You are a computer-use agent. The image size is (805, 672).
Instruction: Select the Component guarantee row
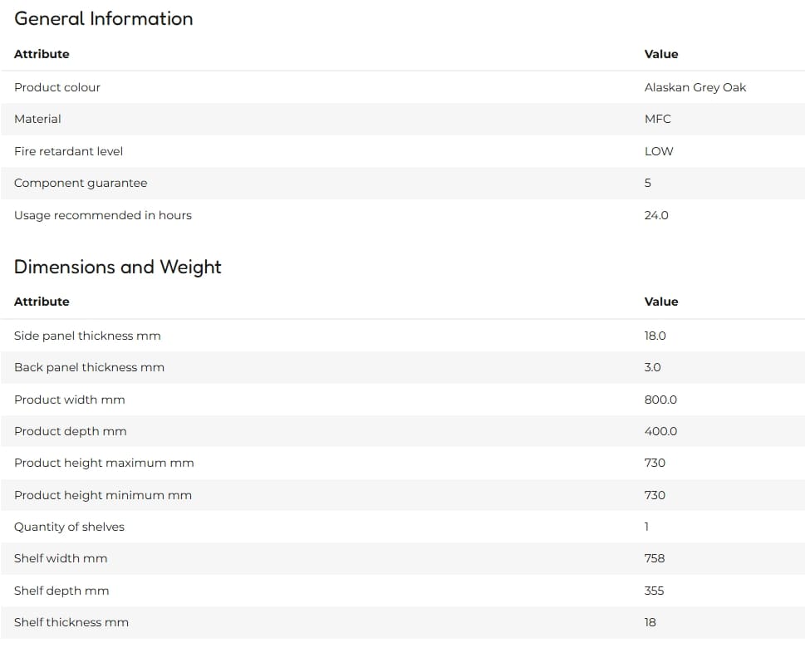pos(402,184)
